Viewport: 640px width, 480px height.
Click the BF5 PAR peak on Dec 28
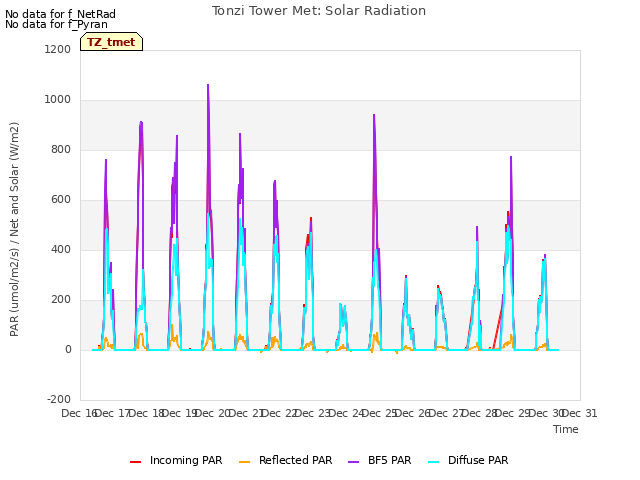(511, 157)
